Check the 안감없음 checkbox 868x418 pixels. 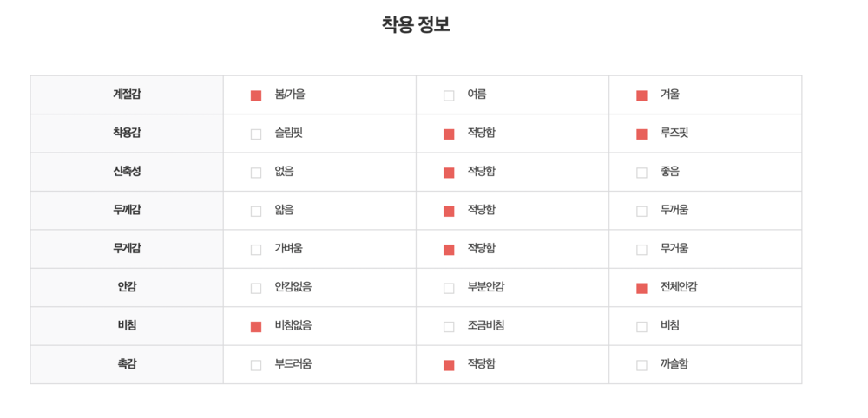coord(256,288)
